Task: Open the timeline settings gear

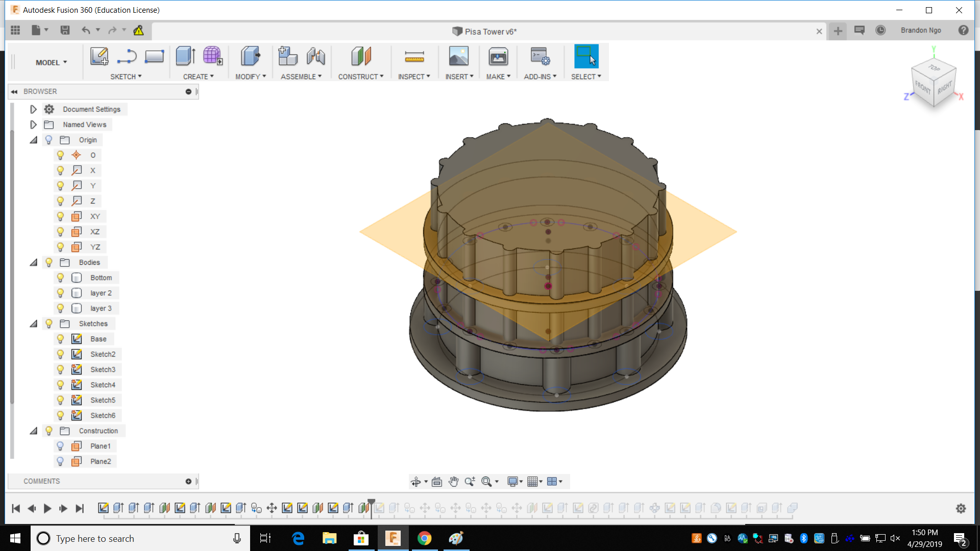Action: click(x=961, y=508)
